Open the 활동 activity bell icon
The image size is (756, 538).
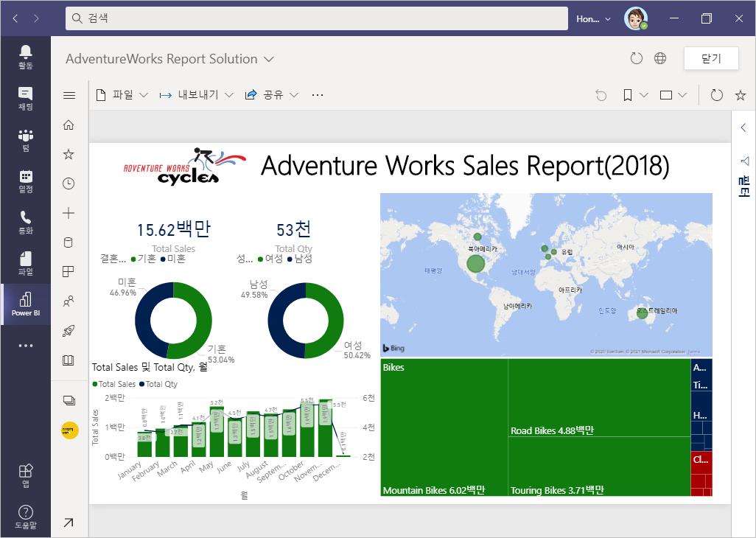click(x=26, y=57)
